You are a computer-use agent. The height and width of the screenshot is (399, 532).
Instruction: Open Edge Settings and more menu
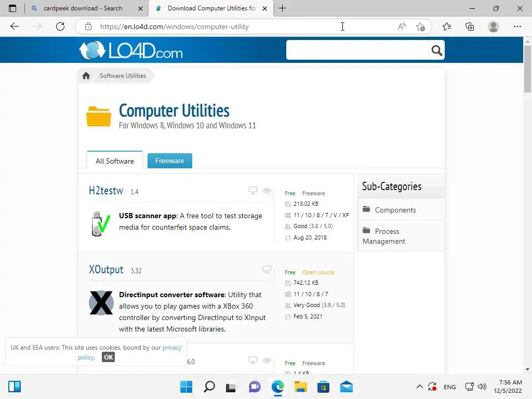[x=517, y=26]
